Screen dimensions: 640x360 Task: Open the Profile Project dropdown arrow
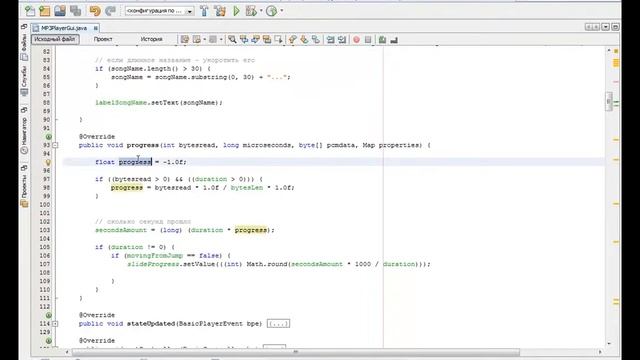tap(282, 11)
